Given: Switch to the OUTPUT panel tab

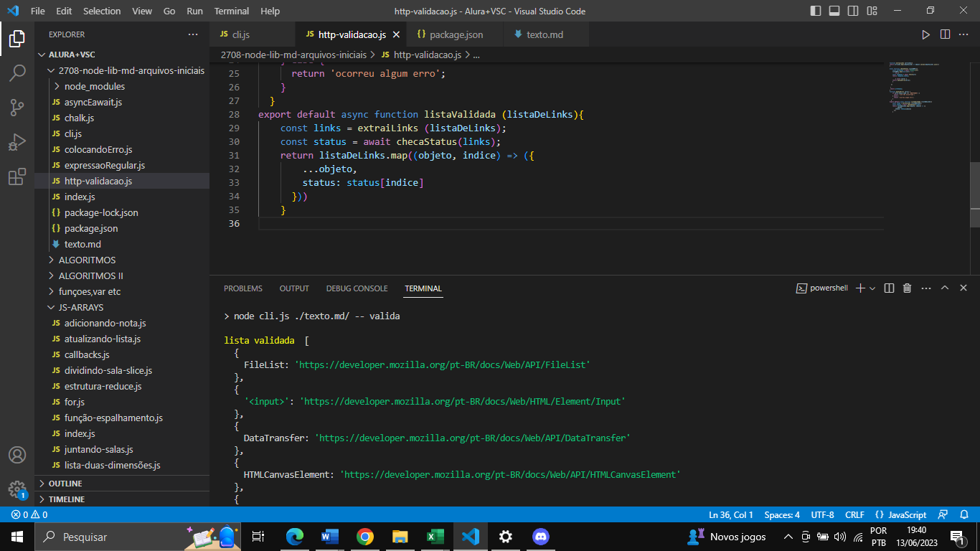Looking at the screenshot, I should (294, 288).
